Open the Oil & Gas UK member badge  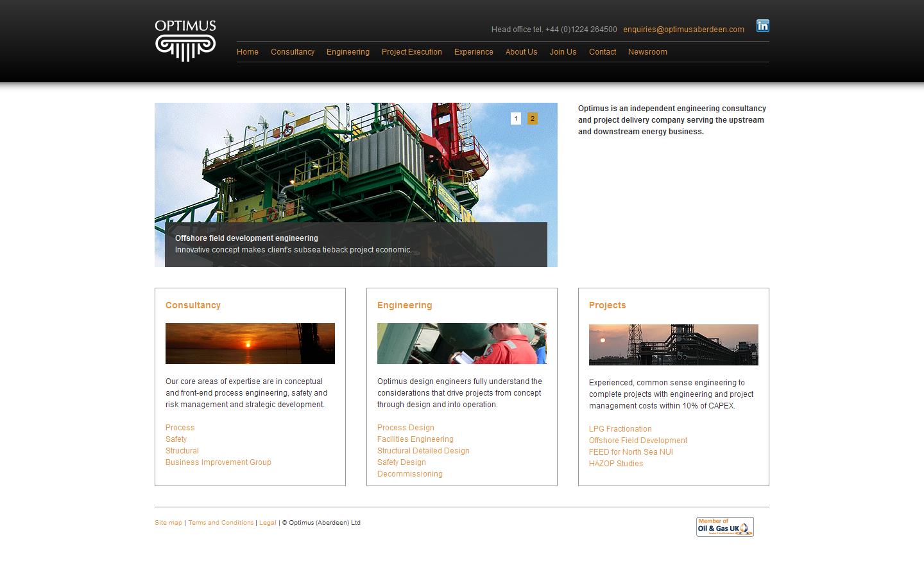[725, 527]
